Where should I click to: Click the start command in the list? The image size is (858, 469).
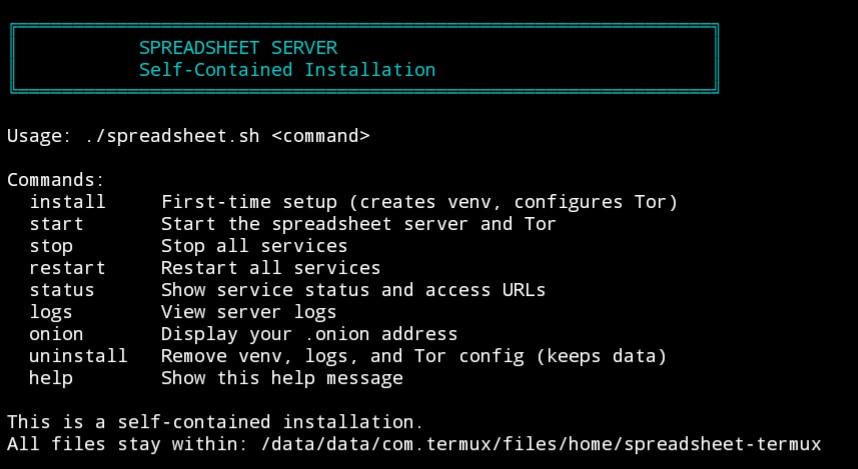point(56,224)
